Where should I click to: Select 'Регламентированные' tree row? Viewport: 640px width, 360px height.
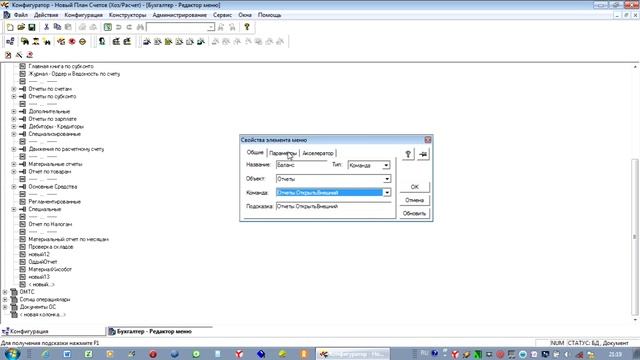click(x=55, y=202)
